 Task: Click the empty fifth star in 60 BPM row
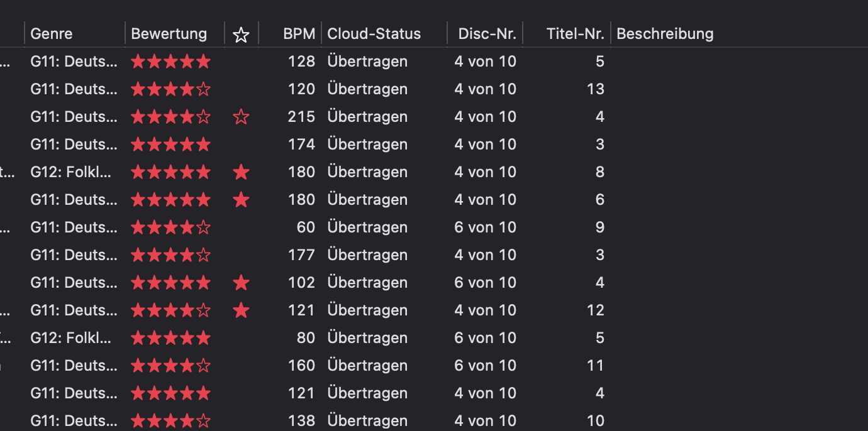click(203, 227)
